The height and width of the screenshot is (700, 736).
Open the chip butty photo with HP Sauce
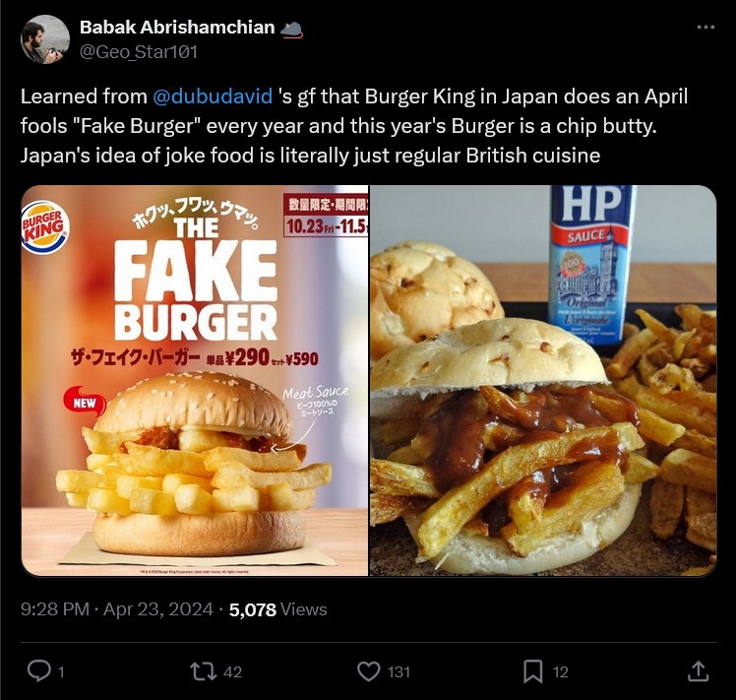click(543, 380)
